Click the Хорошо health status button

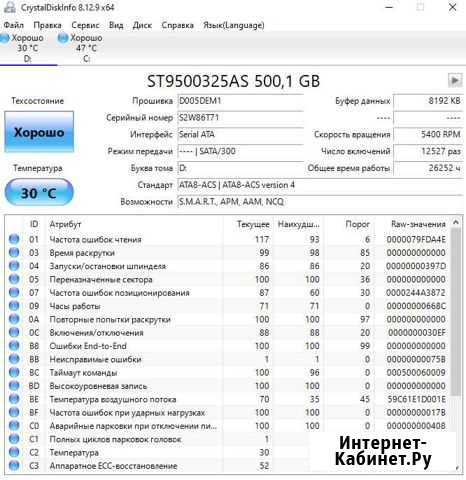(39, 132)
